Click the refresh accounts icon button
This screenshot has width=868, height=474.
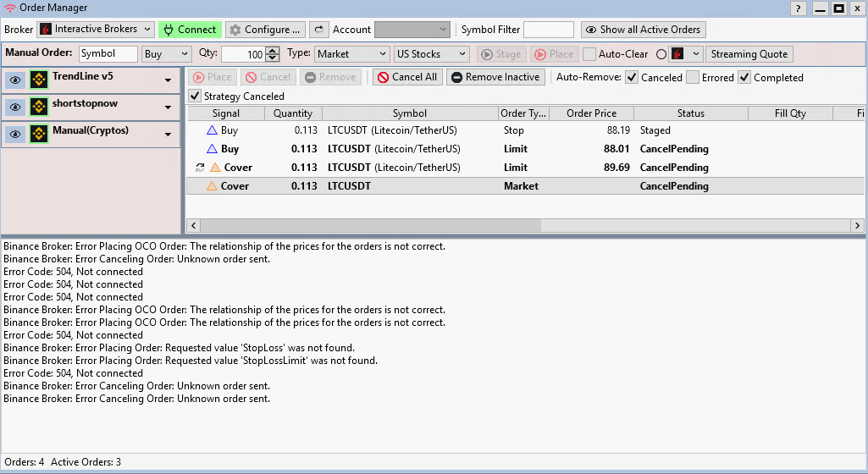[x=318, y=30]
